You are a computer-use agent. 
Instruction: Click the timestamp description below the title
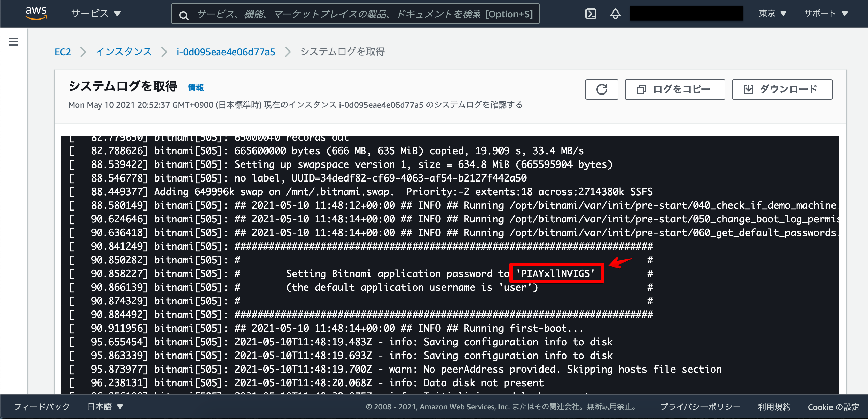(295, 105)
